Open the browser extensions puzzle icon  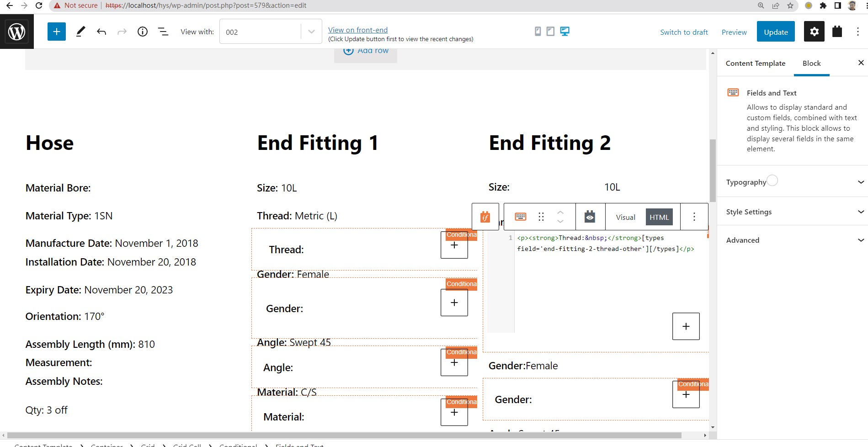point(823,5)
